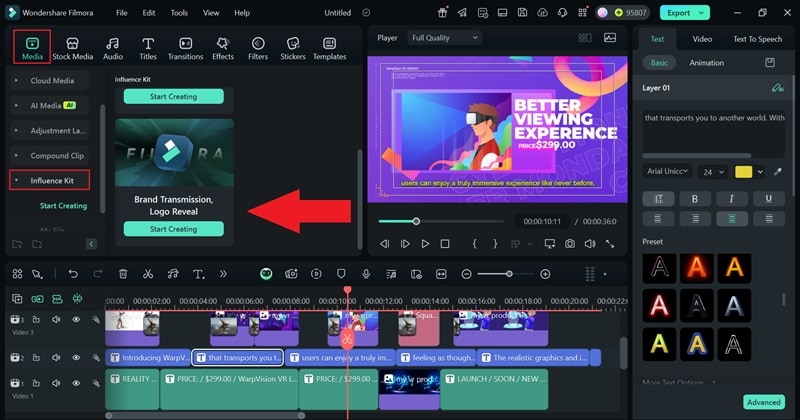Image resolution: width=800 pixels, height=420 pixels.
Task: Toggle visibility of Video 1 track
Action: point(76,383)
